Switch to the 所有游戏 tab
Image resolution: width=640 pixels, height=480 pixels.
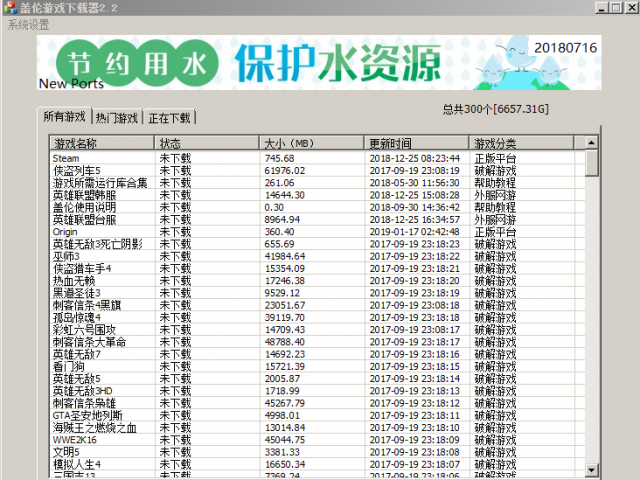click(x=64, y=117)
